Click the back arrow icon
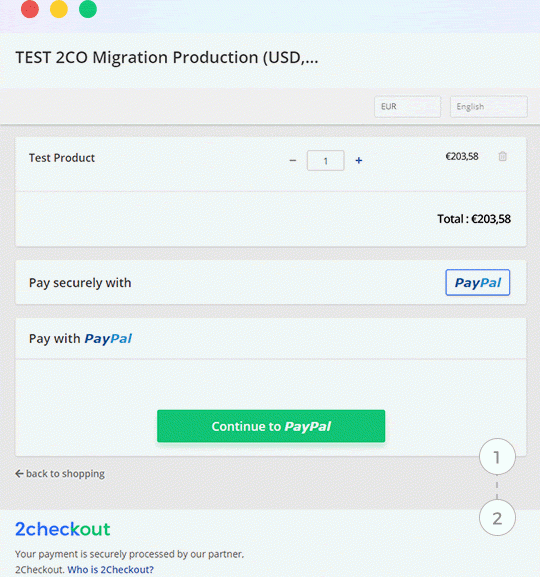 pos(19,474)
